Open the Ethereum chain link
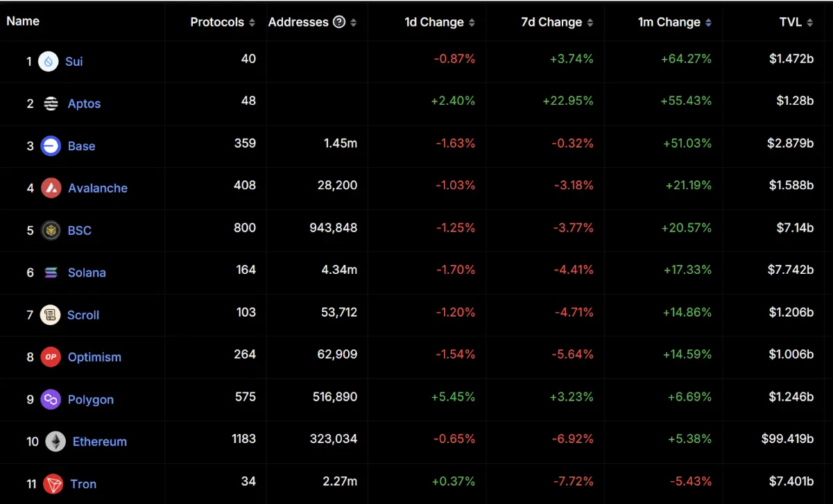Screen dimensions: 833x504 [99, 442]
